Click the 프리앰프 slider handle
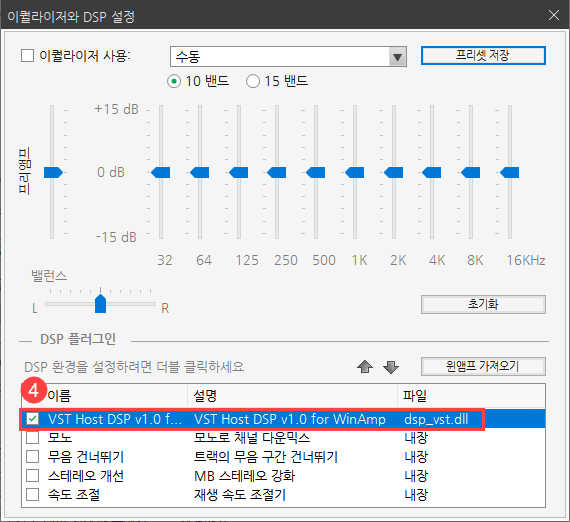The image size is (570, 522). point(53,172)
